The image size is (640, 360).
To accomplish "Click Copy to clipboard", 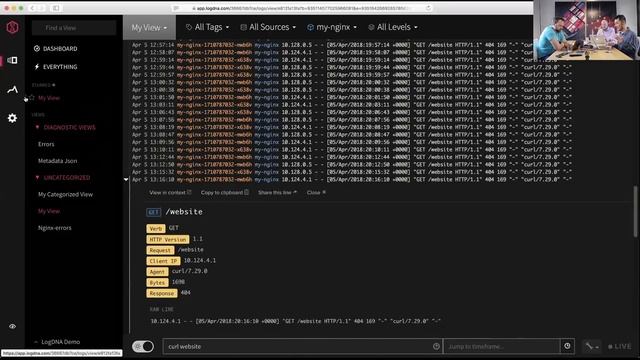I will (x=224, y=192).
